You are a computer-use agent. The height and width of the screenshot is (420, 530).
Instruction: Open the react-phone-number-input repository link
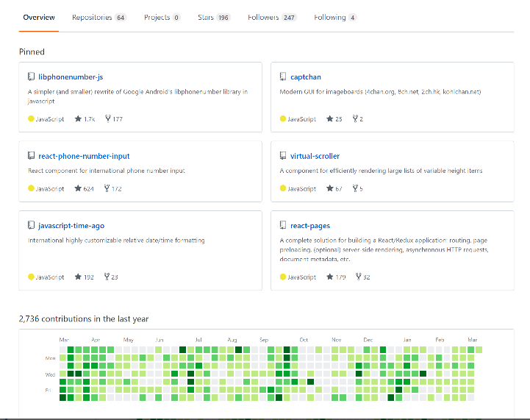(84, 156)
